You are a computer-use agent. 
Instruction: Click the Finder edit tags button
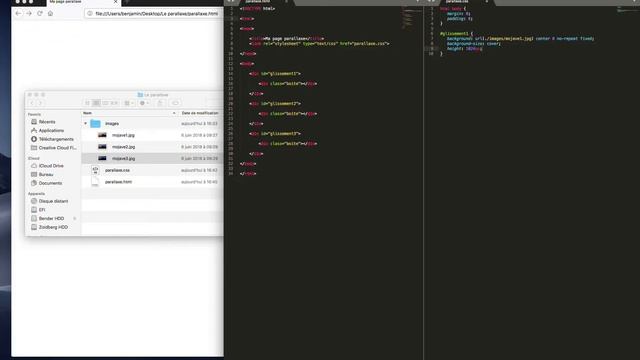click(176, 103)
